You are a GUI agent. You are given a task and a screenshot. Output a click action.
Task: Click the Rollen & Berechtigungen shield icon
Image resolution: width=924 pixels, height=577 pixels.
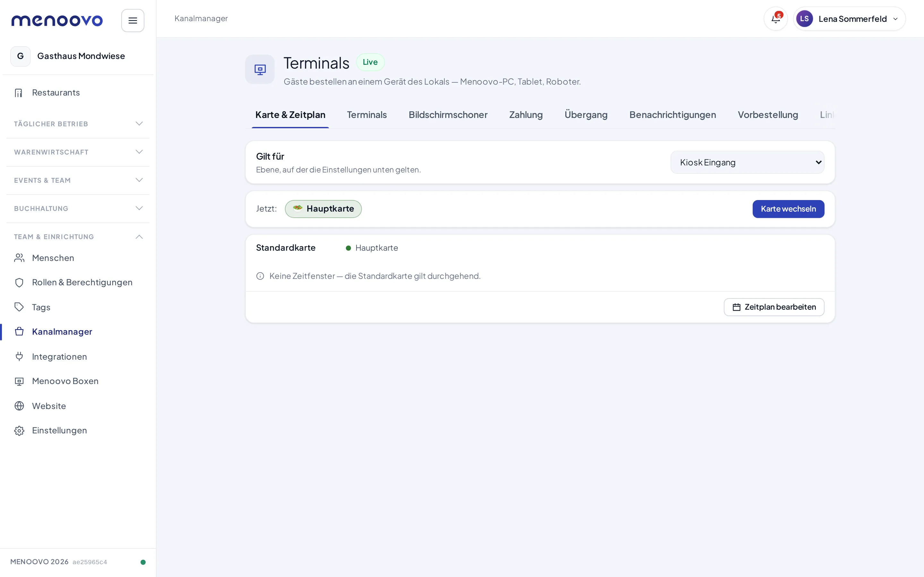[19, 282]
